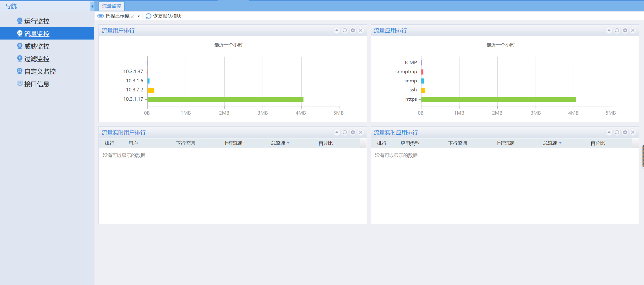Collapse the 流量实时应用排行 panel
Viewport: 644px width, 285px height.
click(x=609, y=132)
